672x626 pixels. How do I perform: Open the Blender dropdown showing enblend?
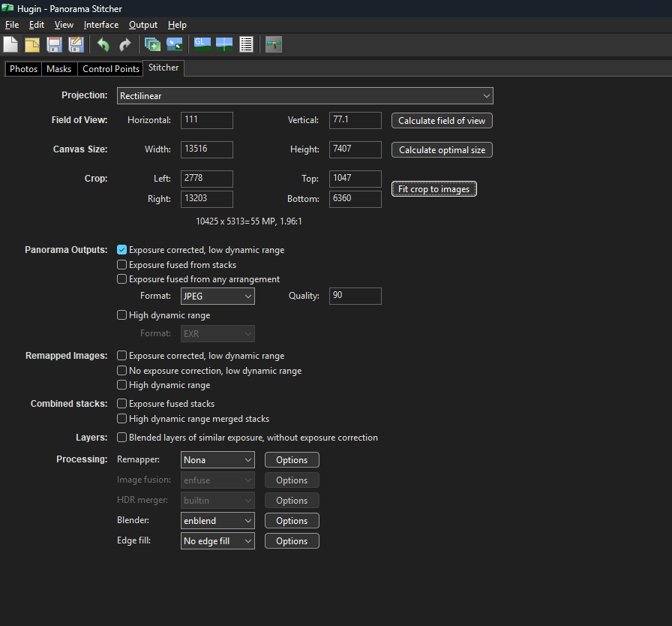click(x=217, y=520)
